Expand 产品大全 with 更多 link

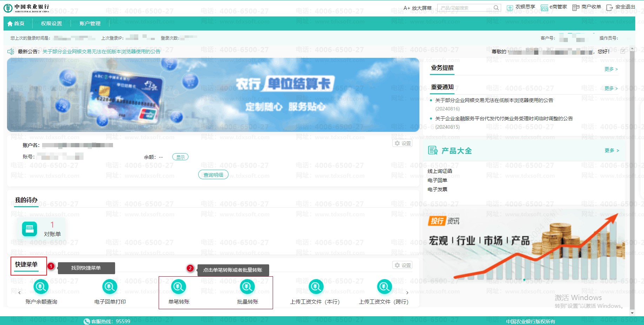pyautogui.click(x=611, y=150)
